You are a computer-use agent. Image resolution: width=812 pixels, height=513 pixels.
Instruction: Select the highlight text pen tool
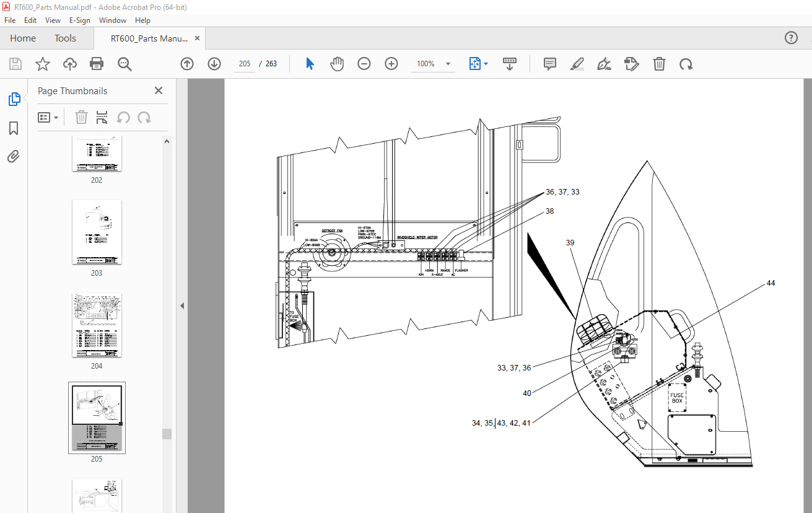coord(577,64)
